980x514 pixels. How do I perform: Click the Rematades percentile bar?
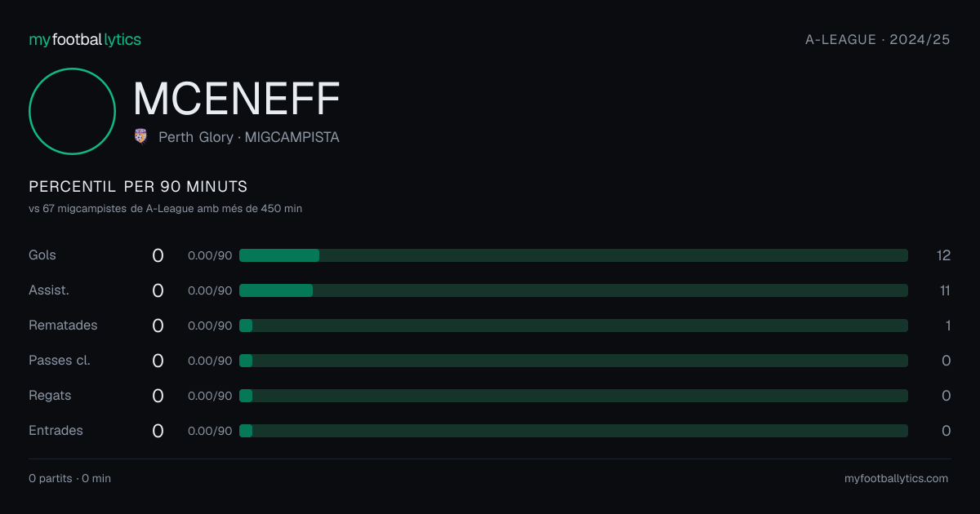coord(573,326)
